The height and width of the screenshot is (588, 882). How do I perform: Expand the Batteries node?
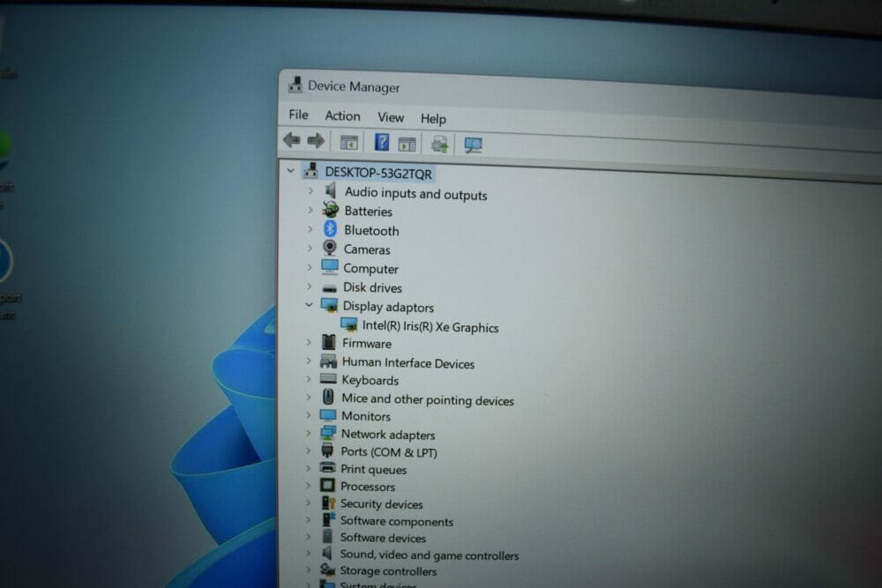click(310, 210)
